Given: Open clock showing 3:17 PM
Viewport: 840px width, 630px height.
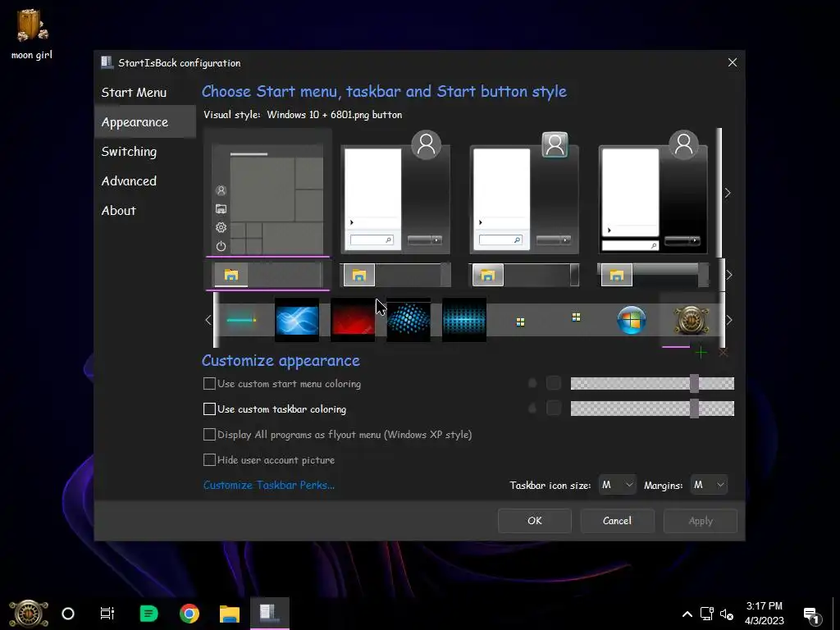Looking at the screenshot, I should pyautogui.click(x=764, y=614).
